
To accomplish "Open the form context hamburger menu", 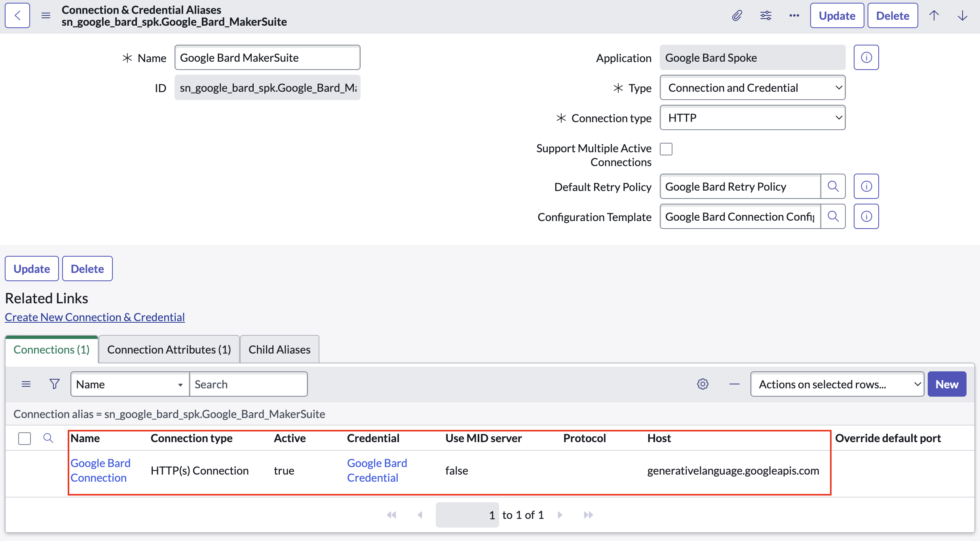I will click(46, 16).
